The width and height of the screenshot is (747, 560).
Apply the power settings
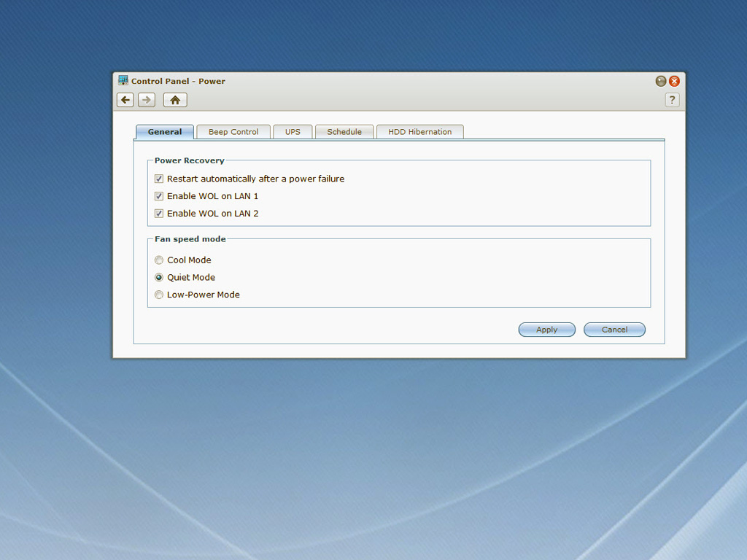[547, 330]
